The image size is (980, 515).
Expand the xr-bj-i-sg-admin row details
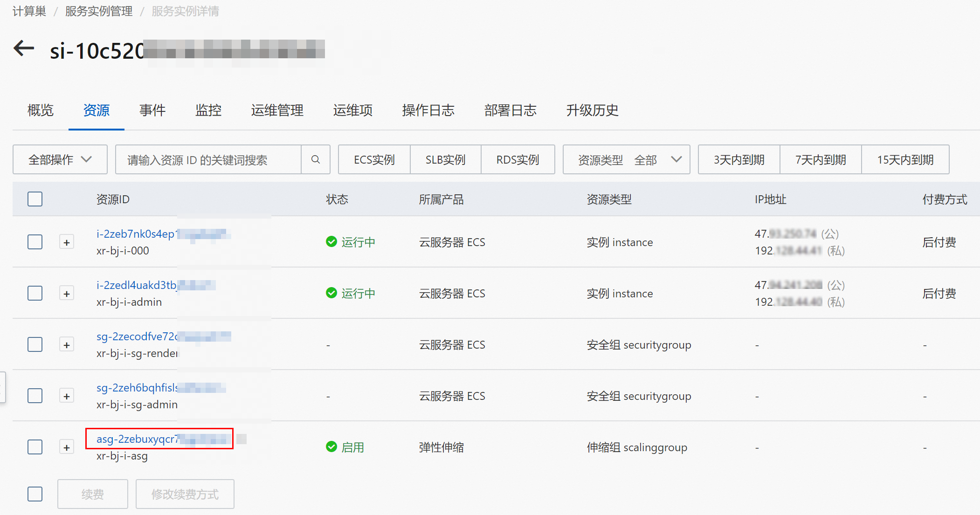point(67,396)
